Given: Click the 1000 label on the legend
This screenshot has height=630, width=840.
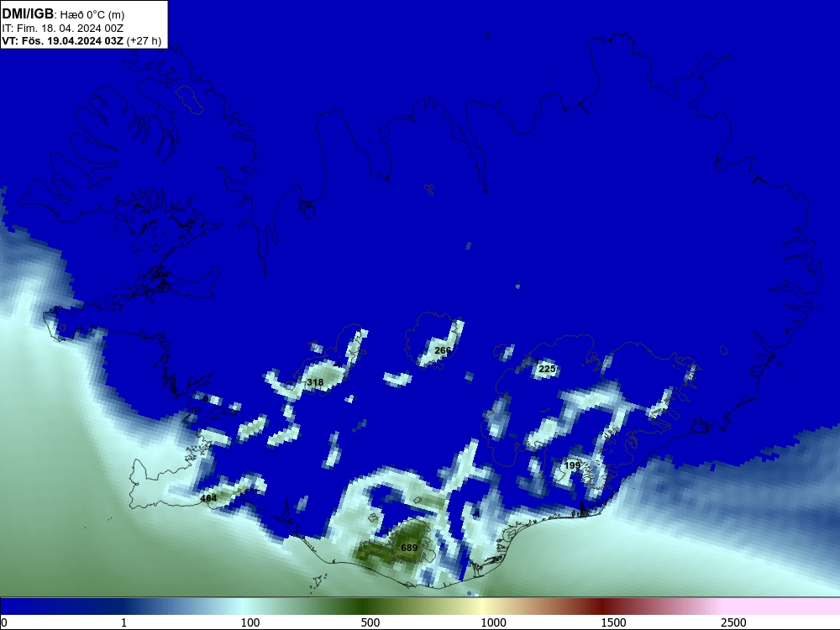Looking at the screenshot, I should coord(493,622).
